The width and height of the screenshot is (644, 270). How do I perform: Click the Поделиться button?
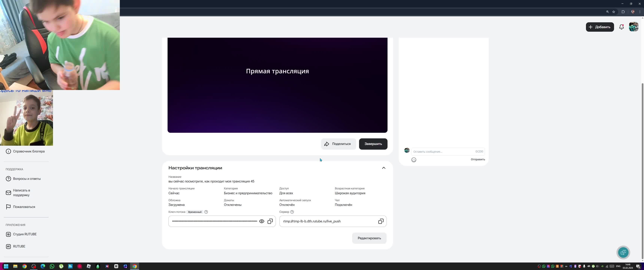coord(338,144)
